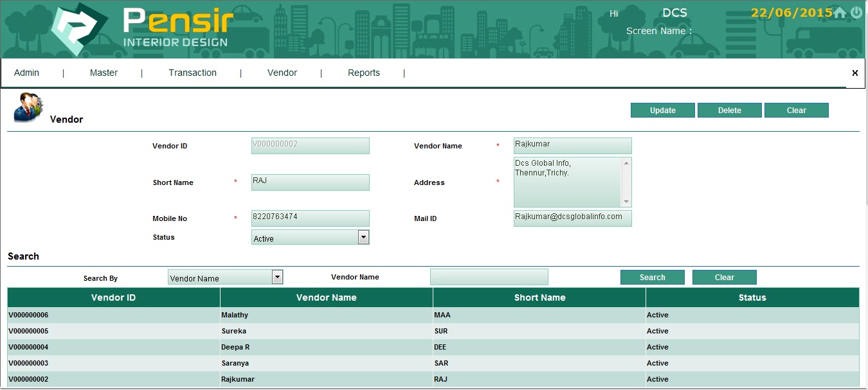The height and width of the screenshot is (390, 868).
Task: Open the Transaction menu
Action: pos(192,73)
